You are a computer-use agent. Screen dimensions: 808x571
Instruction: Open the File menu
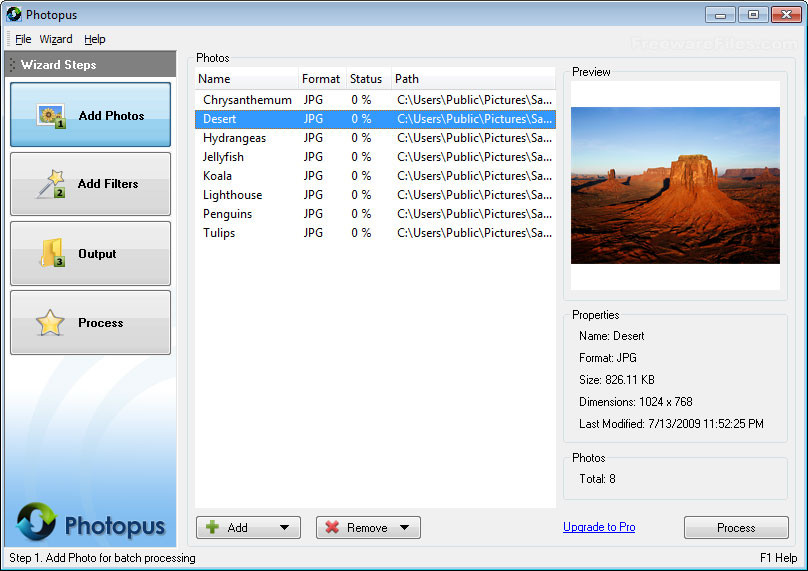[23, 39]
